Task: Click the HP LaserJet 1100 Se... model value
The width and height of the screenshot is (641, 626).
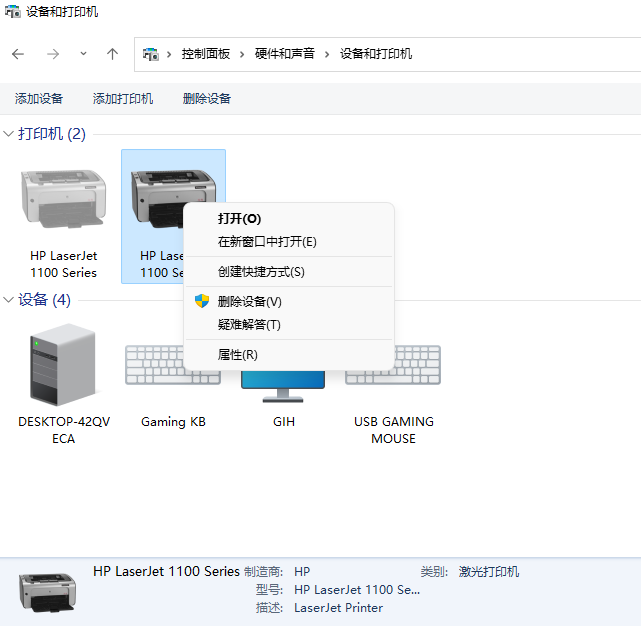Action: (357, 589)
